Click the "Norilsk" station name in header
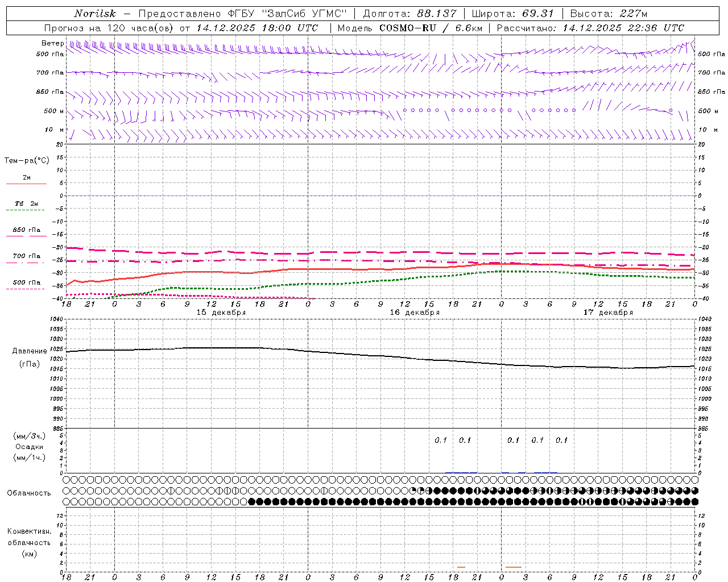 (x=95, y=14)
